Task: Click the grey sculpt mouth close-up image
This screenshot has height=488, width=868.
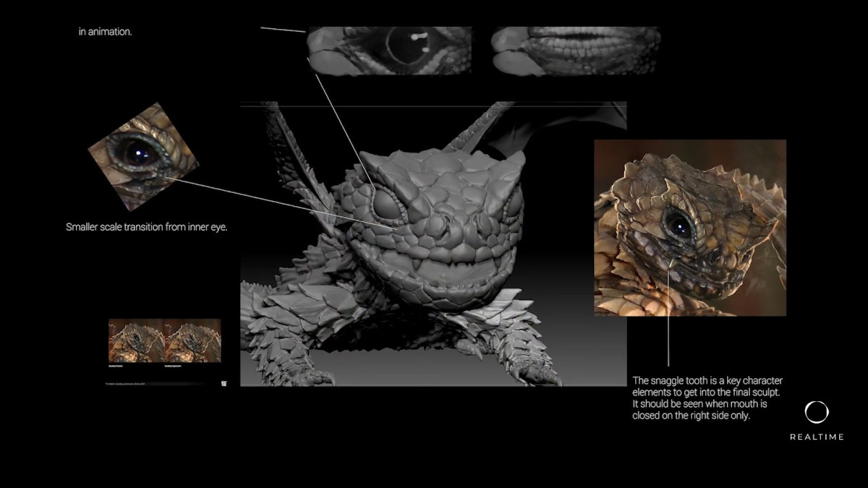Action: click(576, 51)
